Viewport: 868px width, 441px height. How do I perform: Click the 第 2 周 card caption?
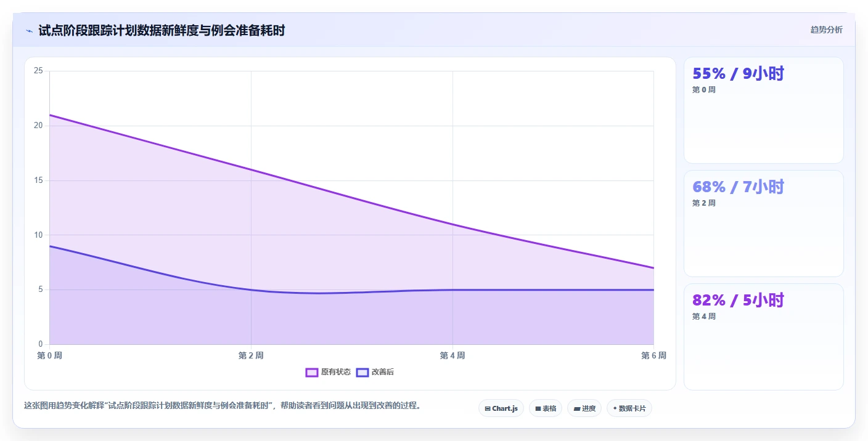coord(704,203)
